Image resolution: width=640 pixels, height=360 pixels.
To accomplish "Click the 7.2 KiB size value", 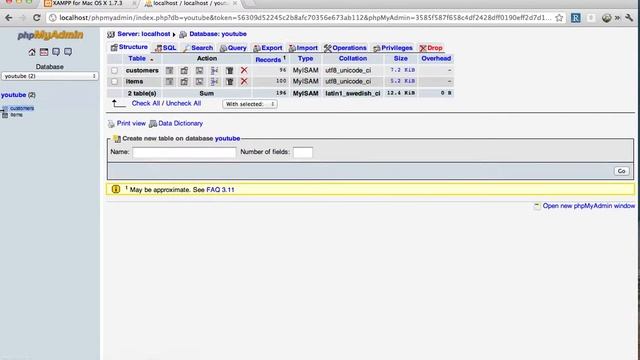I will (x=402, y=70).
